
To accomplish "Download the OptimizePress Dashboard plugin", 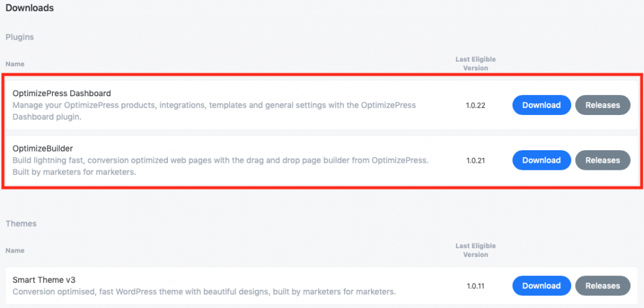I will (541, 105).
